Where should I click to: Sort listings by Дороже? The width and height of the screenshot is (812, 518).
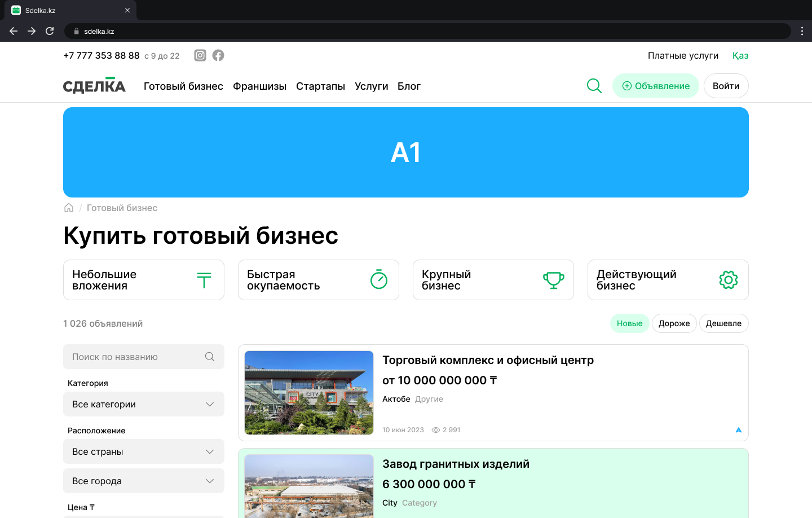(x=674, y=323)
